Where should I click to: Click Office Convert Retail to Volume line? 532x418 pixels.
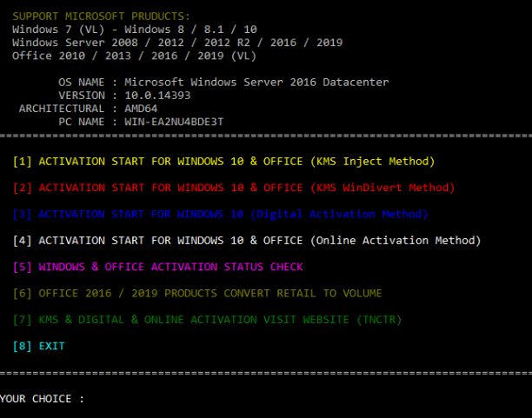[x=197, y=294]
